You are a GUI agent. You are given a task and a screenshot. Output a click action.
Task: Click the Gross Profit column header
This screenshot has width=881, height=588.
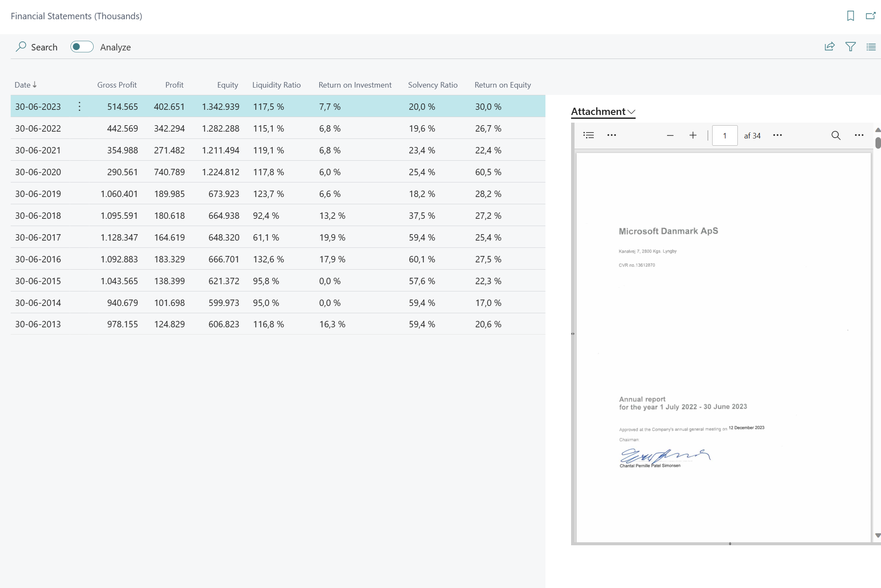click(x=117, y=85)
